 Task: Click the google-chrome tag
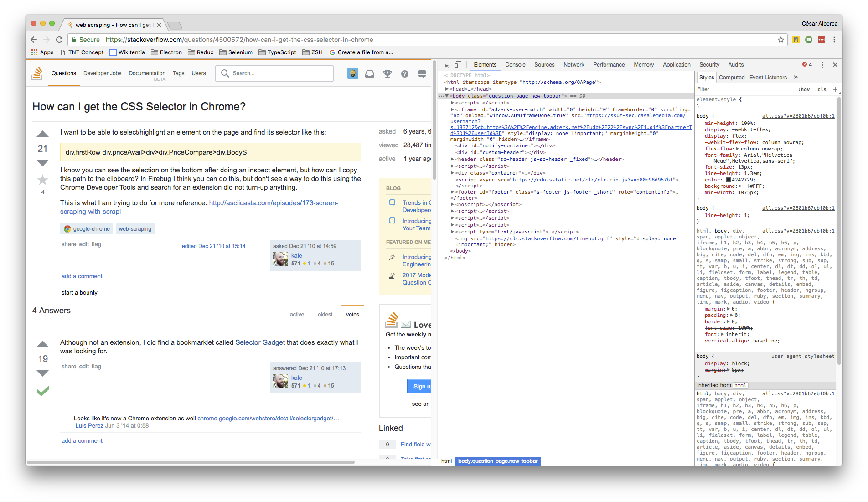87,229
